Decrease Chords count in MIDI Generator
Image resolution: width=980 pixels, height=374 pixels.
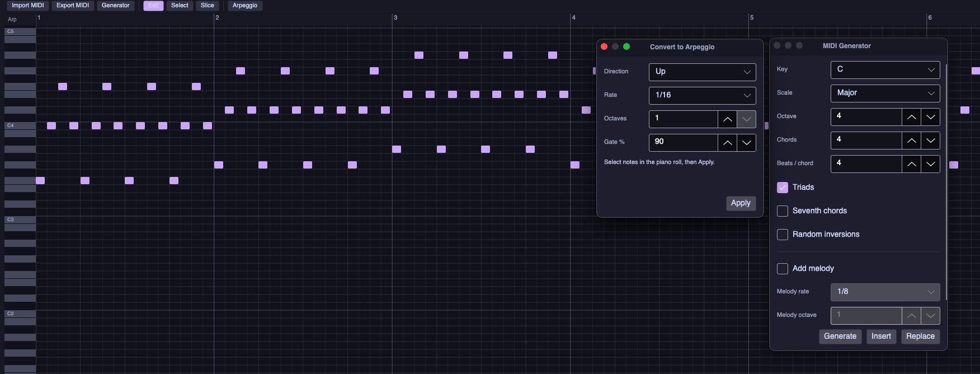pos(930,141)
